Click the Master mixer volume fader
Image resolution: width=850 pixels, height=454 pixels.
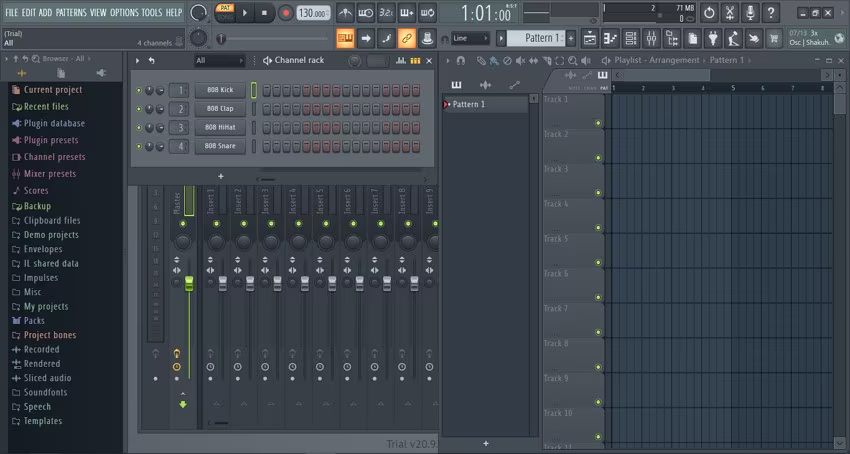point(189,283)
